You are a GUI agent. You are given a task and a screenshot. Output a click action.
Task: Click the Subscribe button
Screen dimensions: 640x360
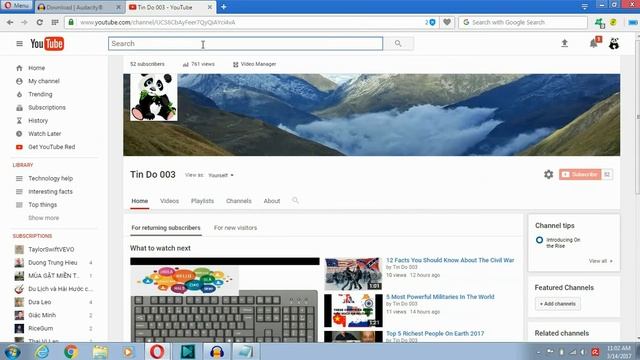[580, 174]
